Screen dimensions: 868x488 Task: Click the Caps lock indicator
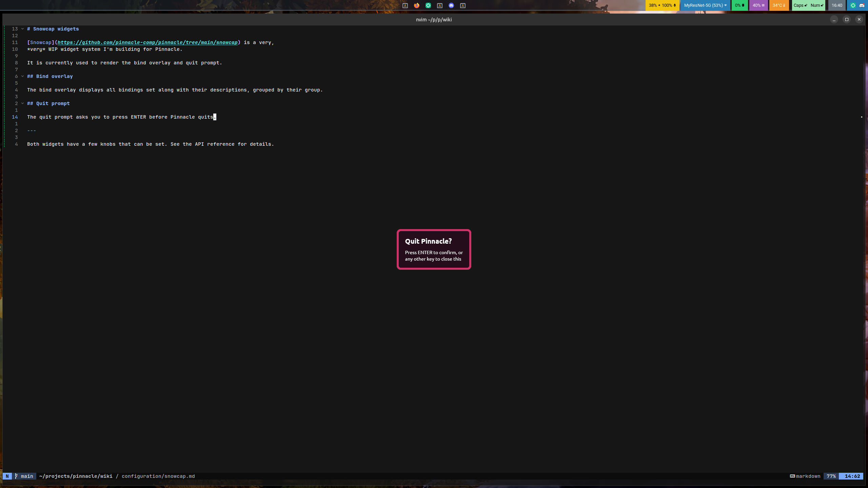click(800, 5)
